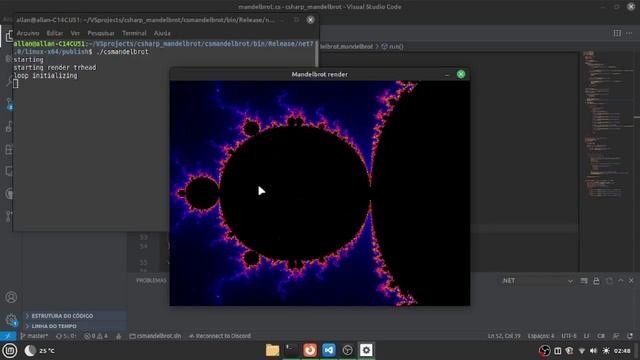Viewport: 640px width, 360px height.
Task: Open the VS Code Manage gear icon
Action: click(11, 320)
